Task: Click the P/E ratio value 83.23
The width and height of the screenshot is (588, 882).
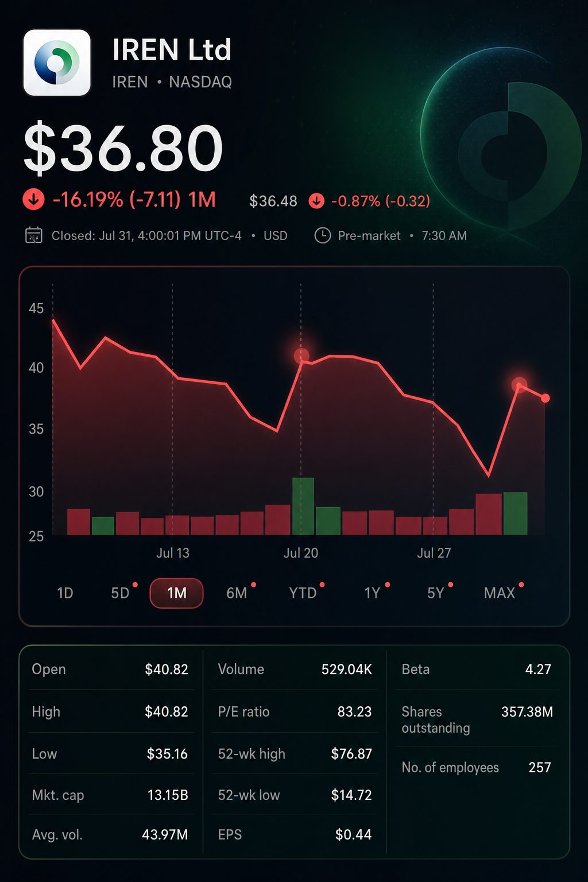Action: tap(354, 711)
